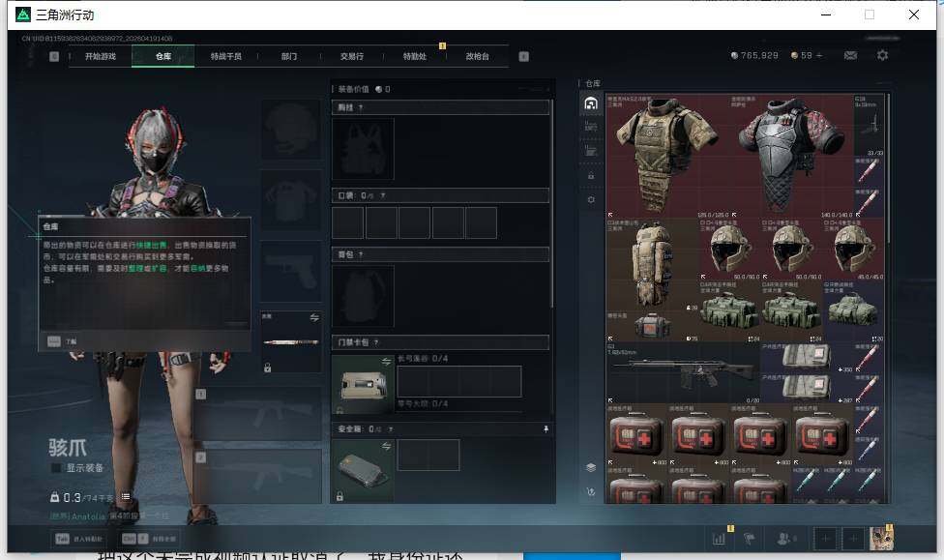The width and height of the screenshot is (944, 560).
Task: Click the lock icon in warehouse sidebar
Action: (591, 176)
